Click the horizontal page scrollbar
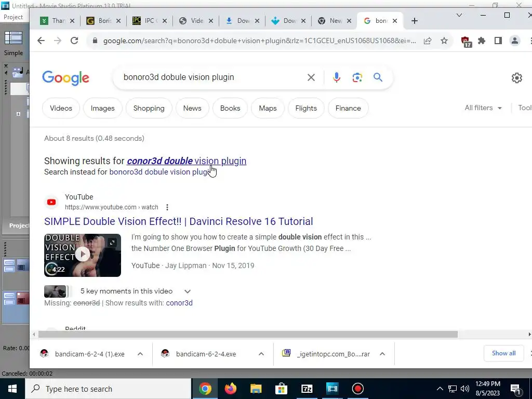 tap(248, 335)
